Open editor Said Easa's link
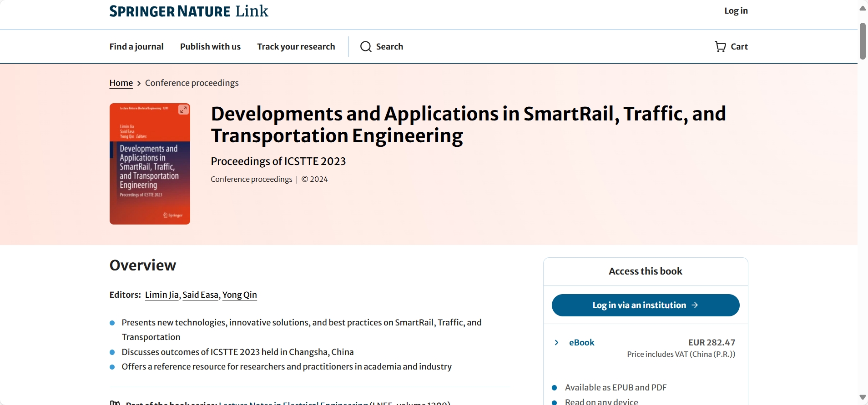 (x=201, y=295)
